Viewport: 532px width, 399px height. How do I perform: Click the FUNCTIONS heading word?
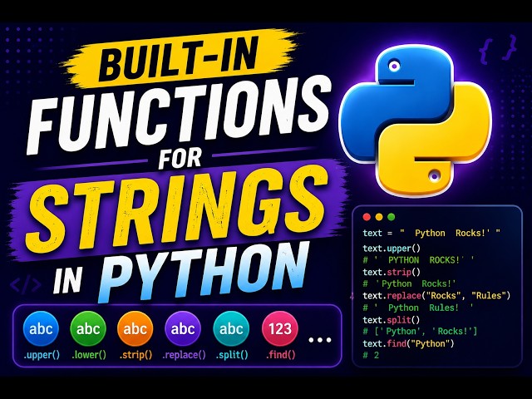click(180, 116)
